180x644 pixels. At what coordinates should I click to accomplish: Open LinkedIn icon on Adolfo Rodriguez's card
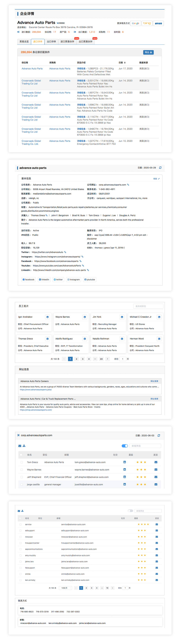(85, 339)
